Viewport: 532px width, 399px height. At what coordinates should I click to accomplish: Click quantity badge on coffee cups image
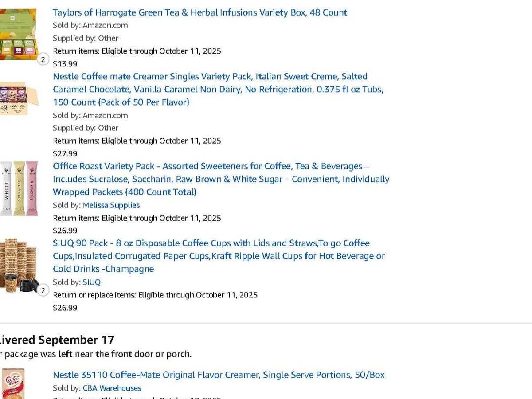click(x=43, y=291)
